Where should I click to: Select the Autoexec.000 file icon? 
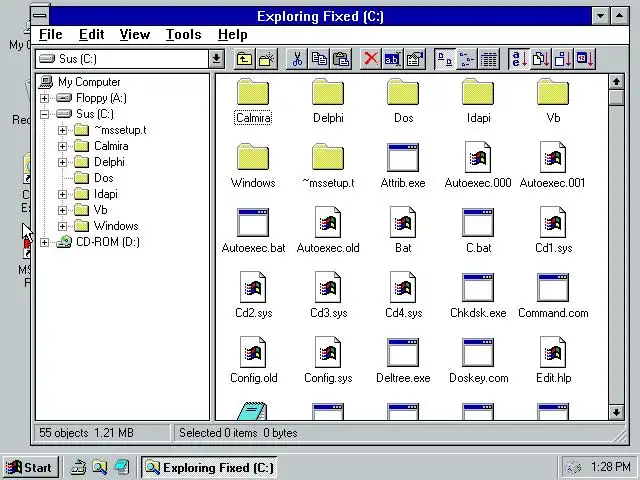478,157
